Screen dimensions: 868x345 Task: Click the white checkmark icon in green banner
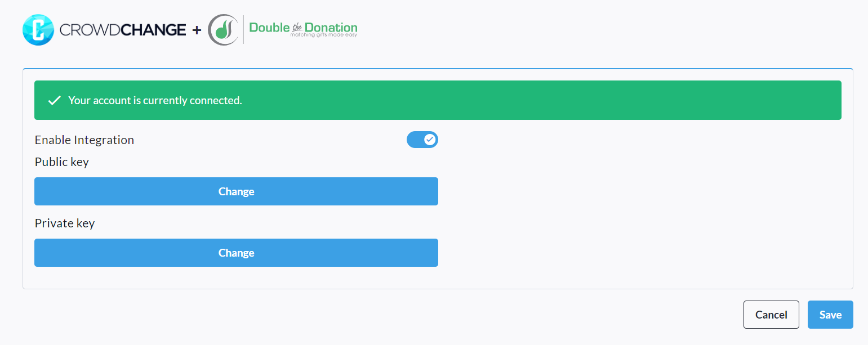(54, 101)
